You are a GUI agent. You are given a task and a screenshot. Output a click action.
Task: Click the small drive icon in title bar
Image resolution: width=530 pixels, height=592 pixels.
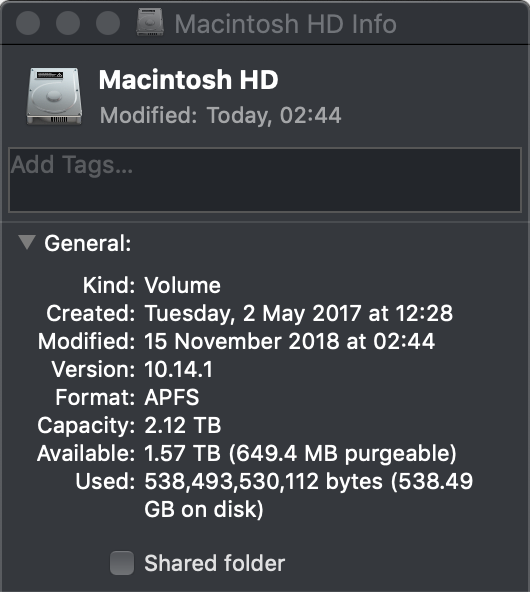150,22
